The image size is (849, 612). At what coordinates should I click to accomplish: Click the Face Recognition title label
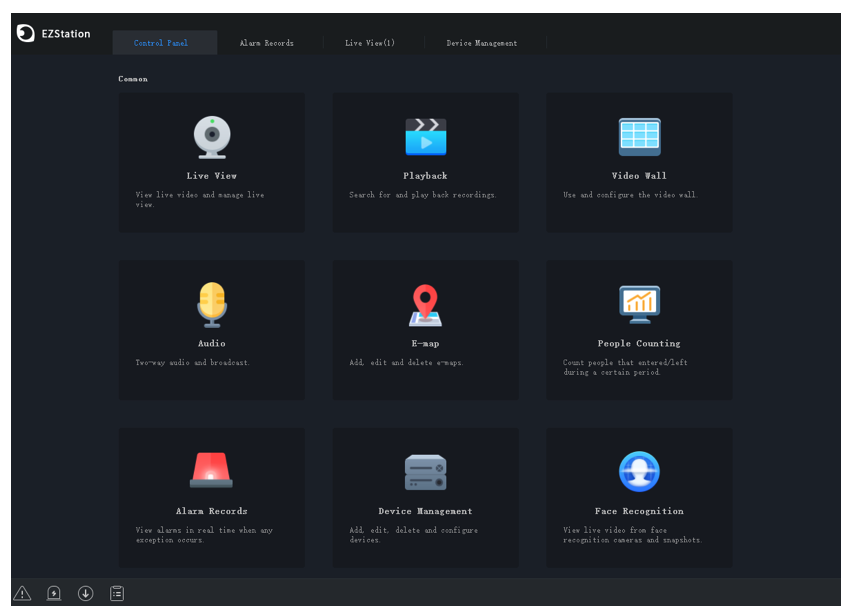coord(639,511)
